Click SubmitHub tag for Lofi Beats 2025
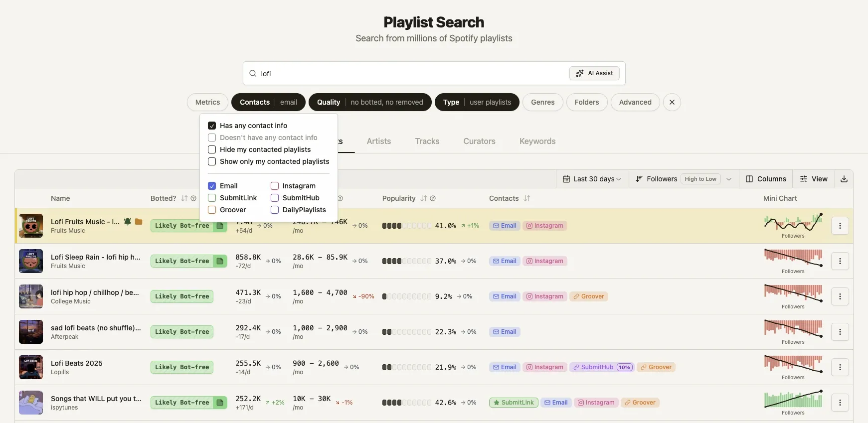868x423 pixels. tap(602, 367)
